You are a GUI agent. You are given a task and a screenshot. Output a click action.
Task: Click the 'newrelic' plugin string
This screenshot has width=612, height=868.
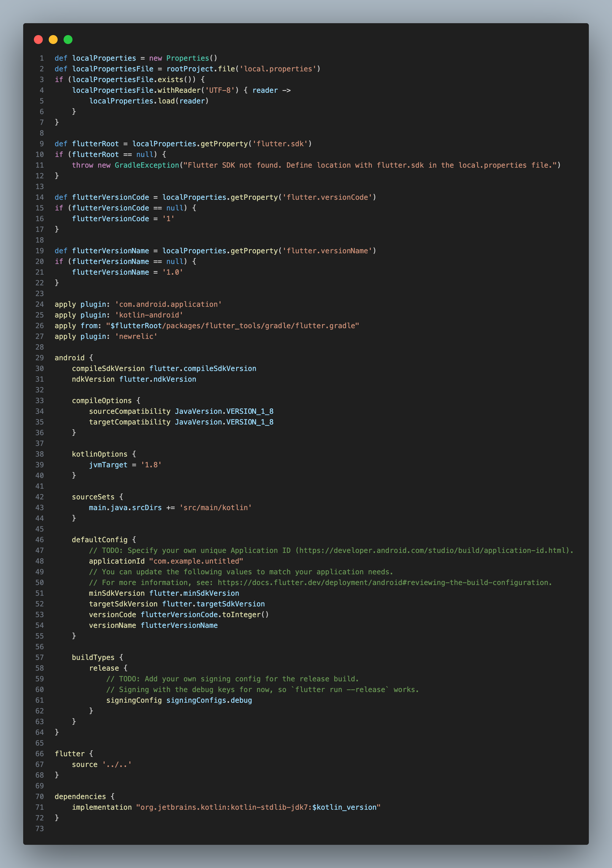136,336
